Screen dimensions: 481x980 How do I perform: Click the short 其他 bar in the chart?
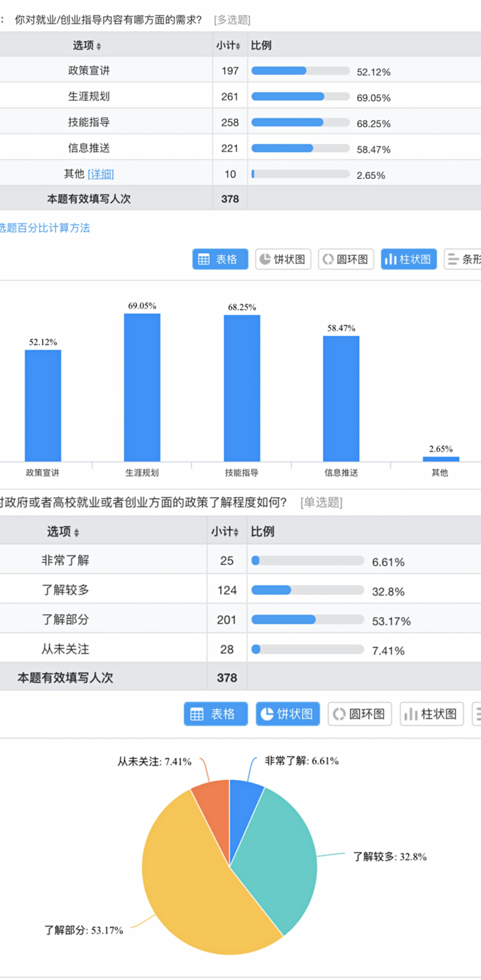click(441, 459)
